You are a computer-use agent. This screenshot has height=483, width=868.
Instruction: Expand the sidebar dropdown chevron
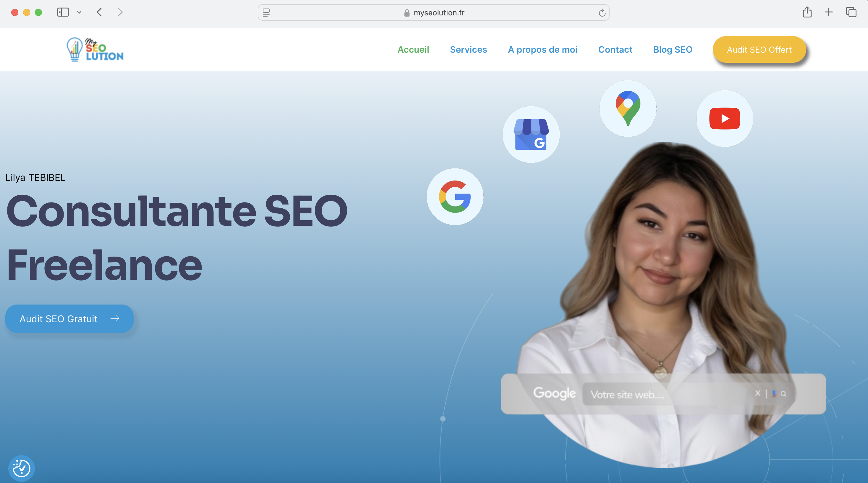(79, 12)
